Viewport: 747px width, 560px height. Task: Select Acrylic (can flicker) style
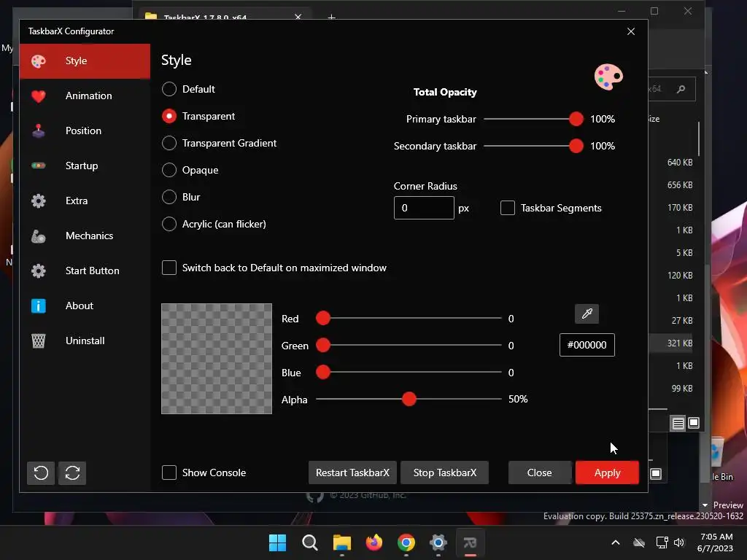169,224
